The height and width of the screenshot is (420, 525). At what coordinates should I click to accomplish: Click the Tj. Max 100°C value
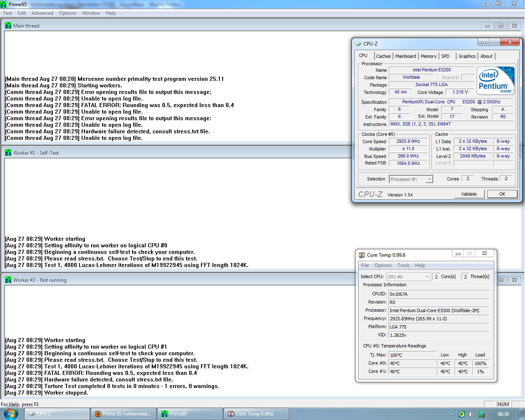pyautogui.click(x=412, y=355)
